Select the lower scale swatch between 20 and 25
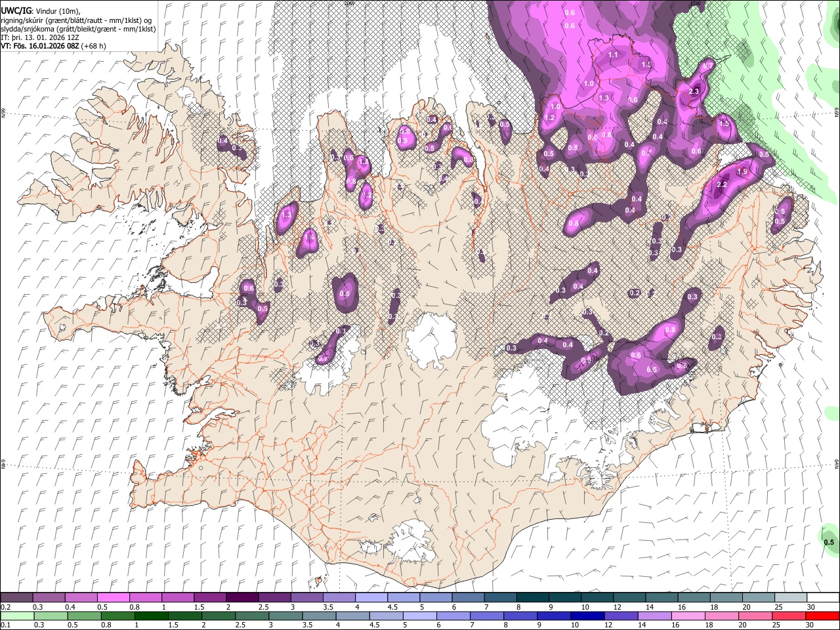This screenshot has width=840, height=630. [755, 616]
